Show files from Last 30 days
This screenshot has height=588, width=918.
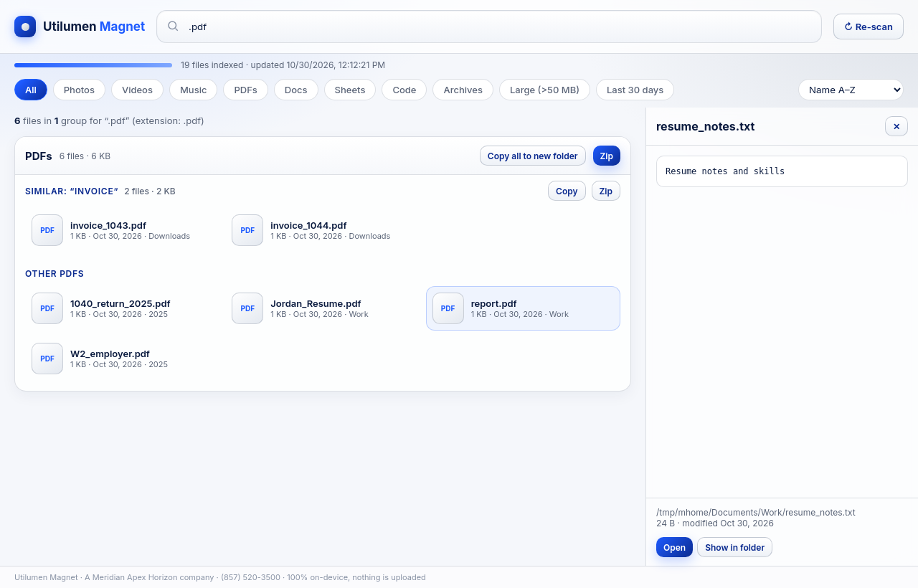coord(635,90)
